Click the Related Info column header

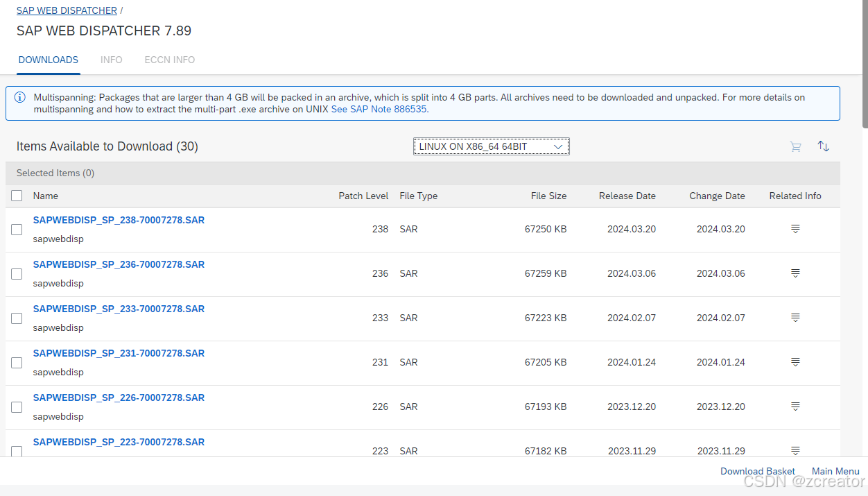click(x=795, y=196)
